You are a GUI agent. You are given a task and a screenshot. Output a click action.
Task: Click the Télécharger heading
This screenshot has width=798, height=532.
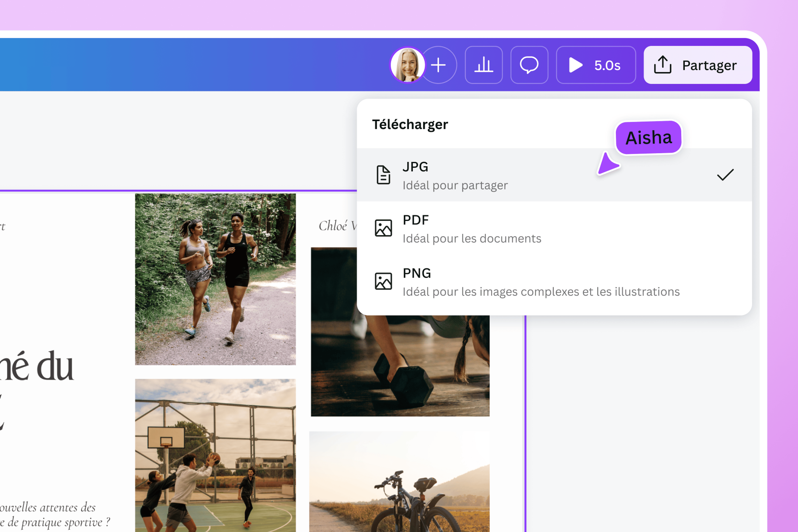coord(410,125)
